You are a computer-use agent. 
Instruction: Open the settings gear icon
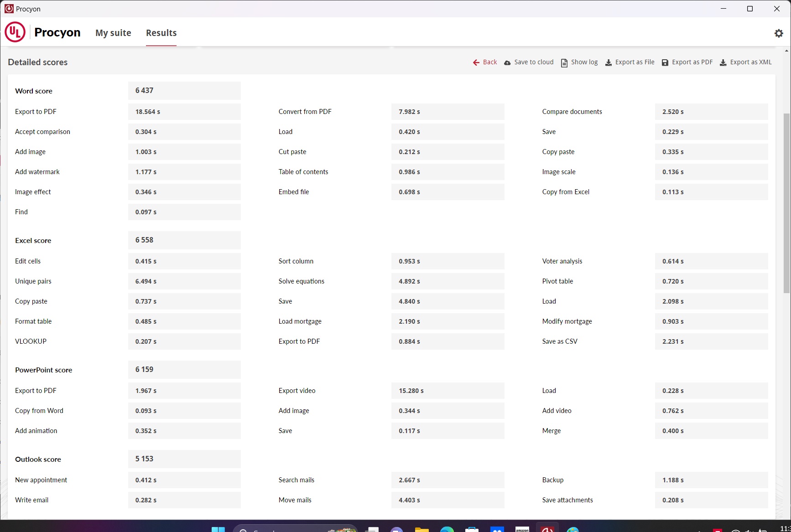point(779,33)
